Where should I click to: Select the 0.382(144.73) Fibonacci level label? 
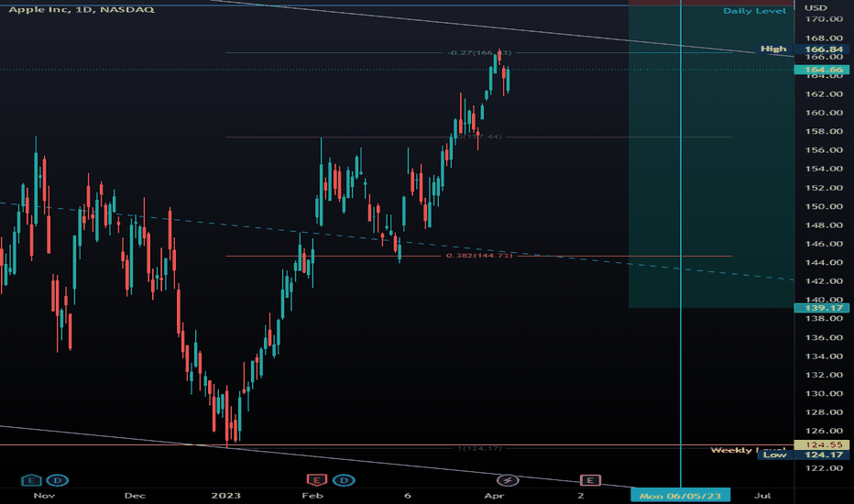click(479, 255)
